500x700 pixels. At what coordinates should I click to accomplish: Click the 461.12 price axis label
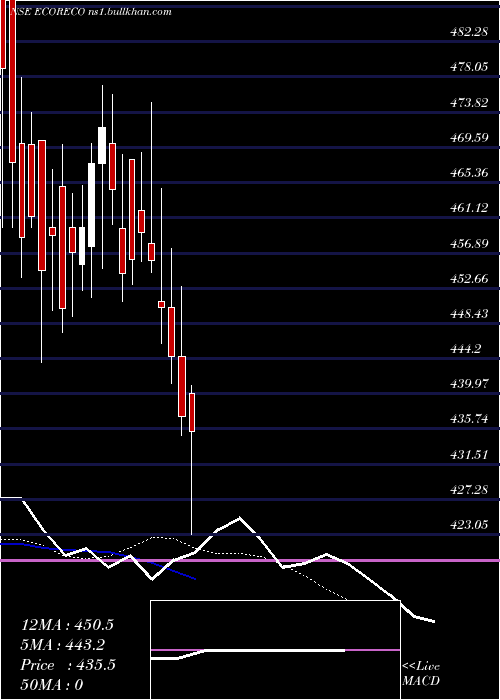tap(468, 208)
